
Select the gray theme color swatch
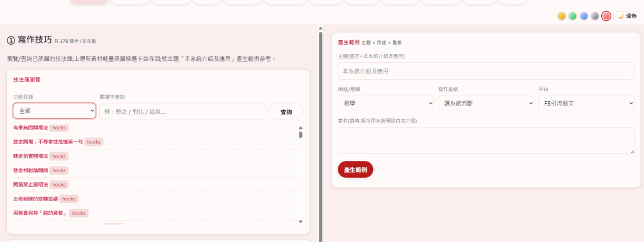pos(595,16)
